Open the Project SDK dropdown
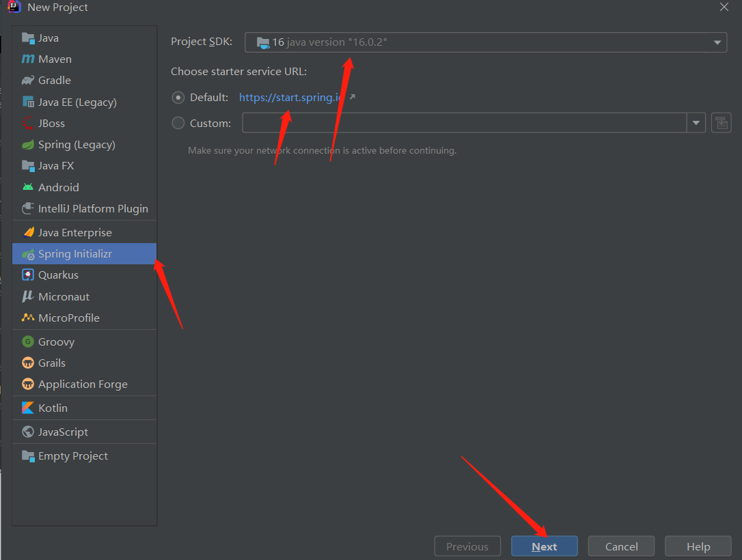Image resolution: width=742 pixels, height=560 pixels. pos(486,42)
